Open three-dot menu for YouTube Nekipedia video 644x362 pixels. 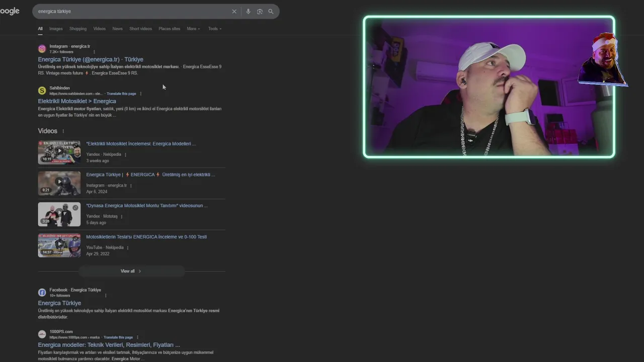point(128,248)
